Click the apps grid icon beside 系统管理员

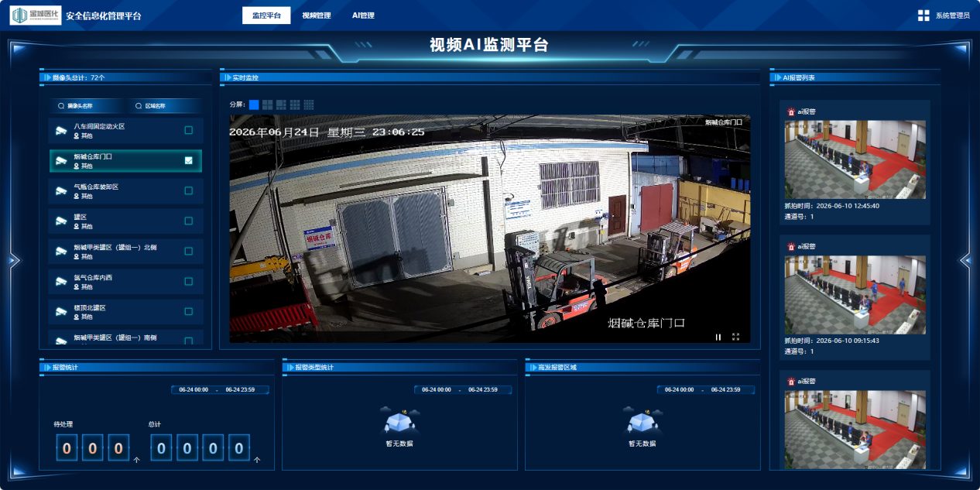pos(923,15)
